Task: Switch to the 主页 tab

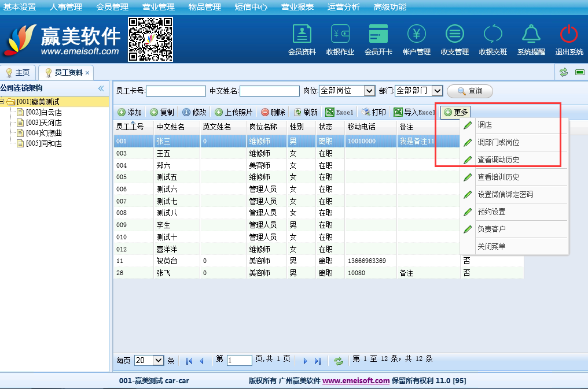Action: coord(18,73)
